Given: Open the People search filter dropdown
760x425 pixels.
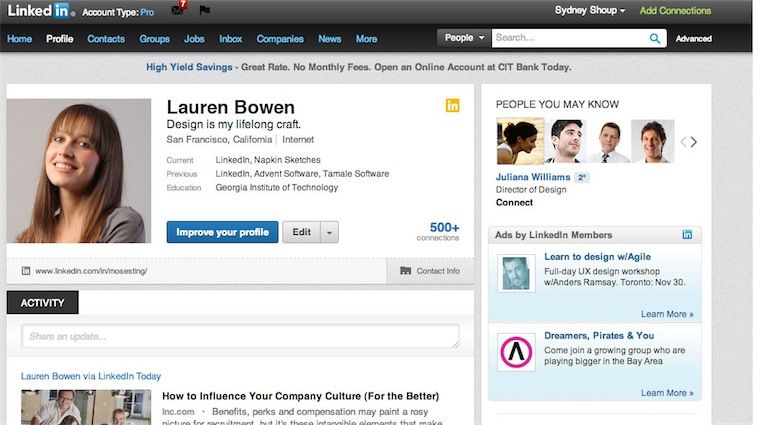Looking at the screenshot, I should [x=464, y=38].
